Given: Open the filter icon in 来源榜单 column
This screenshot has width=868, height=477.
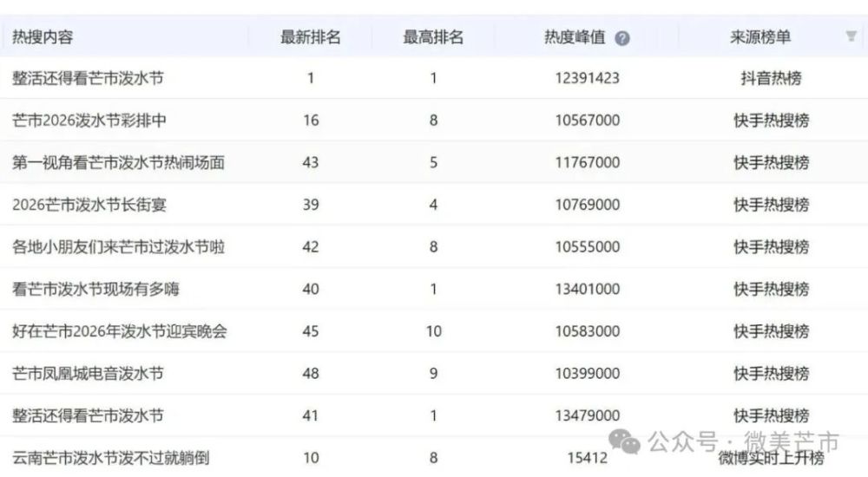Looking at the screenshot, I should click(851, 36).
